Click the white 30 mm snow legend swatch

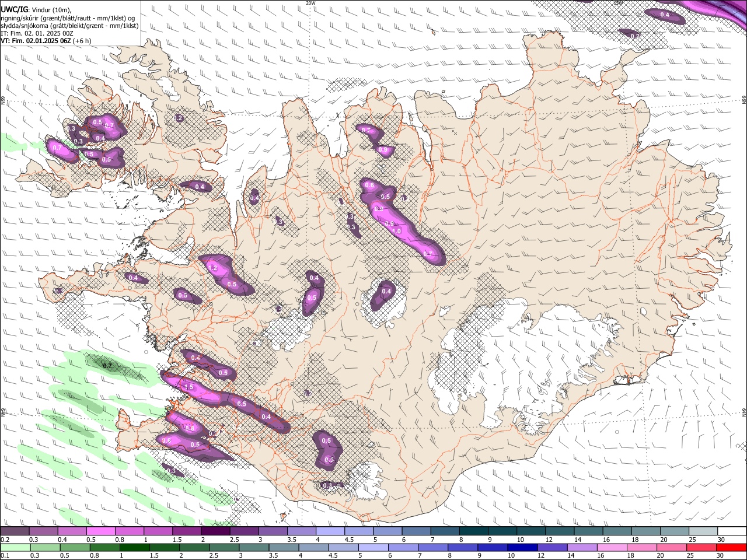click(732, 531)
